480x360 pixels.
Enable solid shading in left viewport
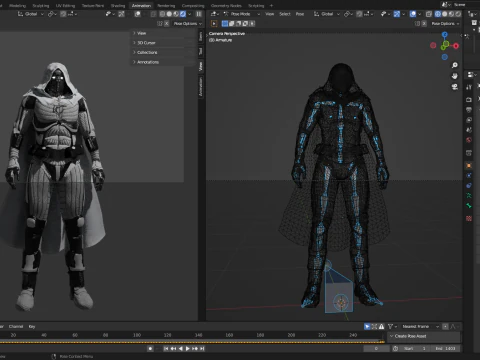tap(169, 14)
